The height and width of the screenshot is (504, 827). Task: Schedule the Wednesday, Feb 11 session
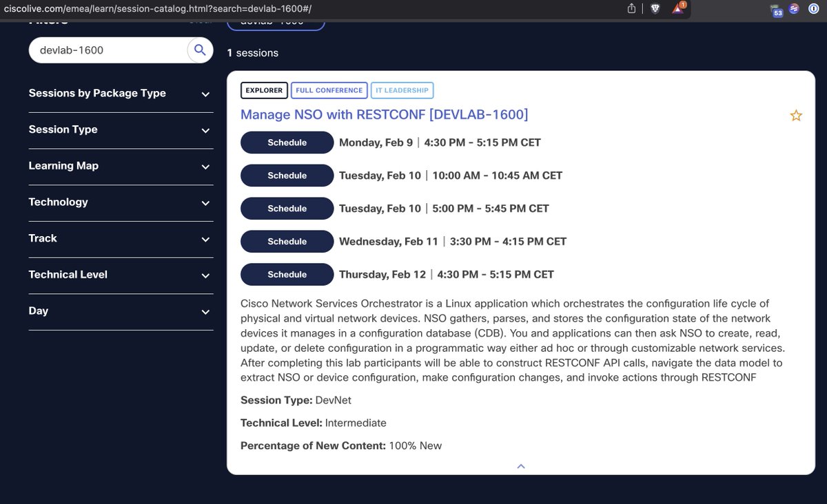click(x=287, y=242)
